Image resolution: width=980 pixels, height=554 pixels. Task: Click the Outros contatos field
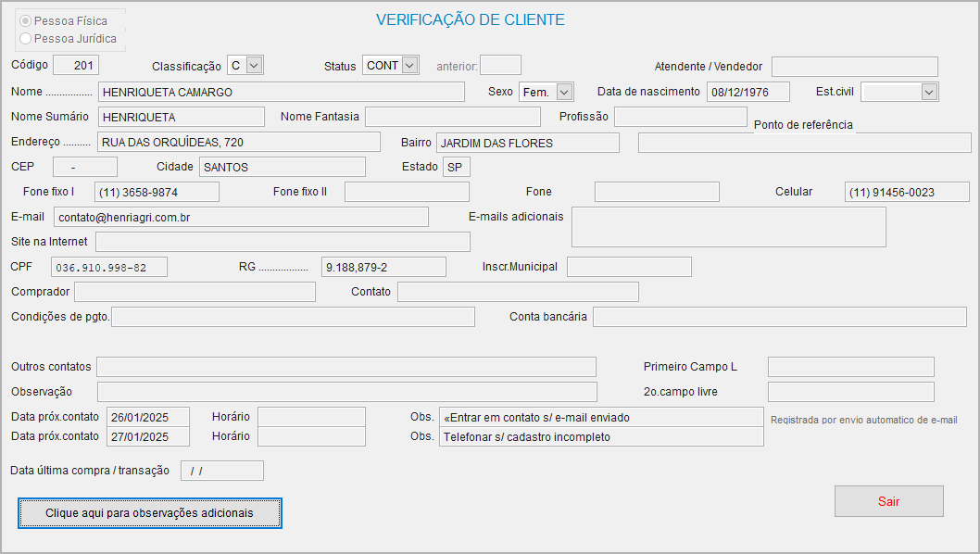tap(346, 367)
